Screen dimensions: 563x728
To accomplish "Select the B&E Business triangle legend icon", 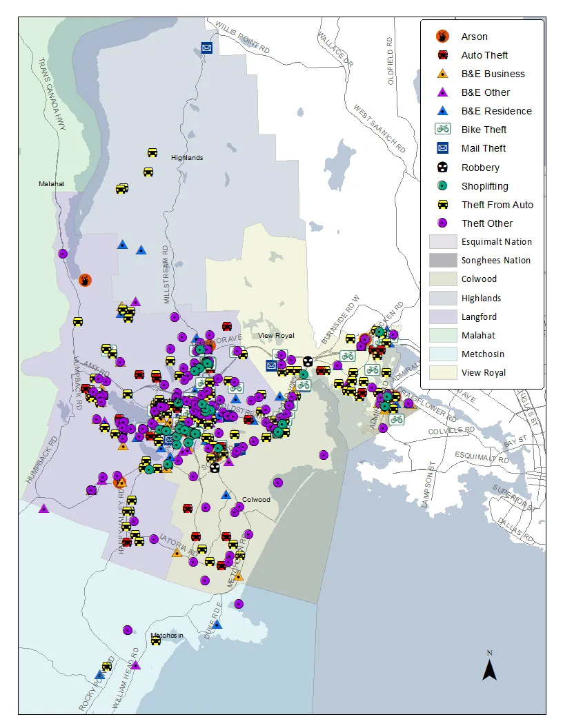I will click(x=443, y=73).
